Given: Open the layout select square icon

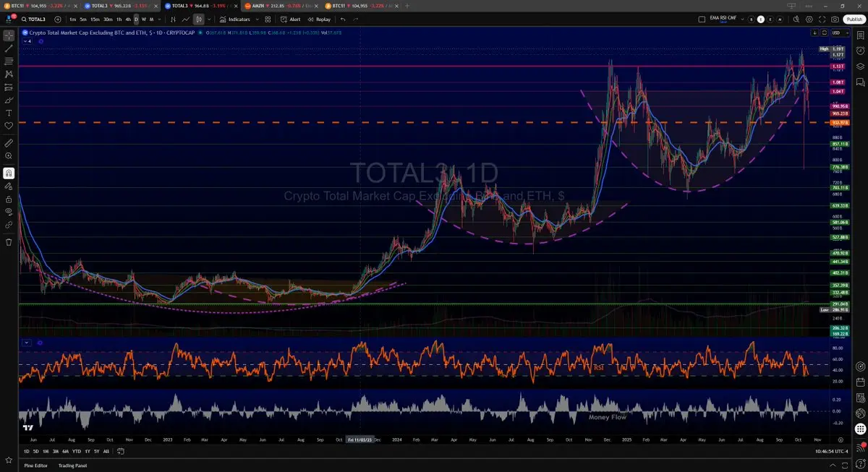Looking at the screenshot, I should [702, 20].
